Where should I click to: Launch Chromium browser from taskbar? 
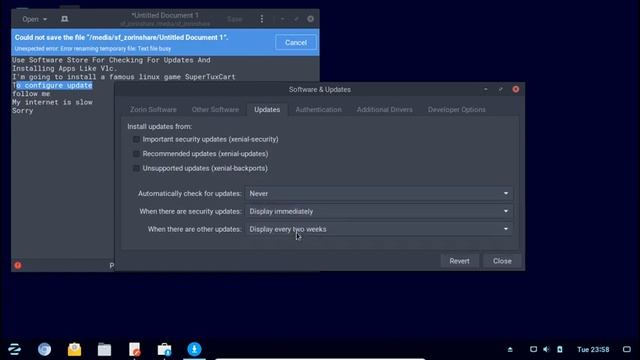click(44, 349)
